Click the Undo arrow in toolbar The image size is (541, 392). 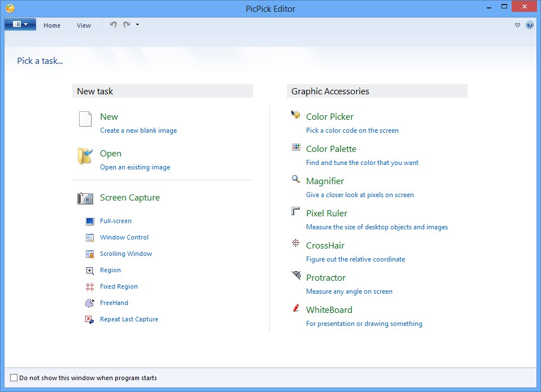click(113, 24)
